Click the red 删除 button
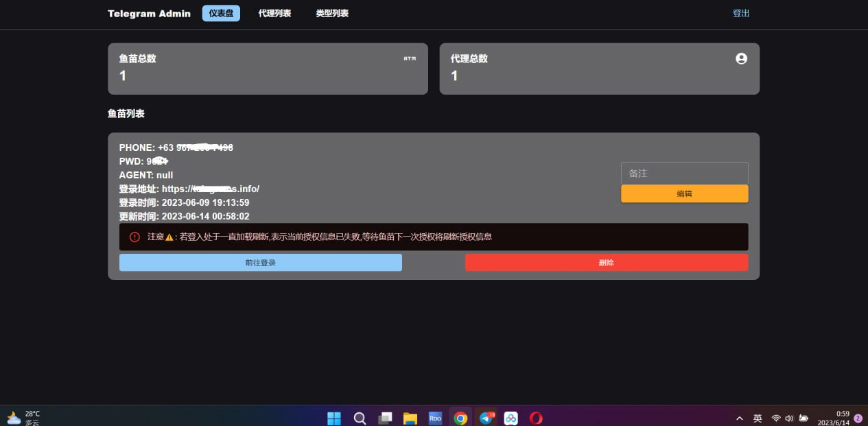The image size is (868, 426). coord(607,262)
